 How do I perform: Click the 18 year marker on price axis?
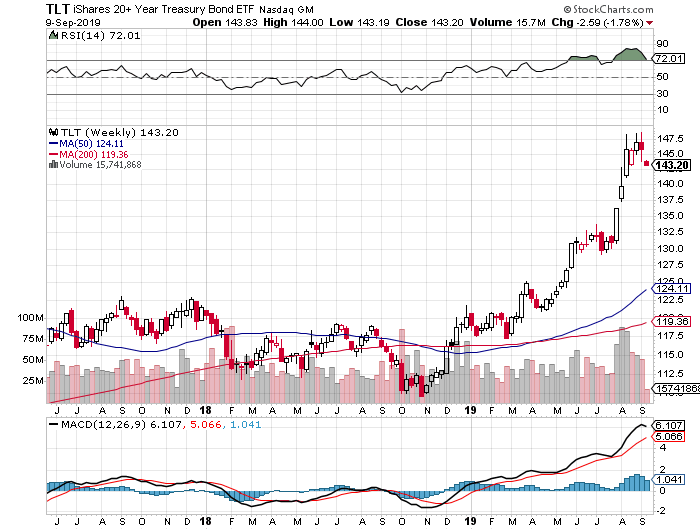(x=205, y=410)
